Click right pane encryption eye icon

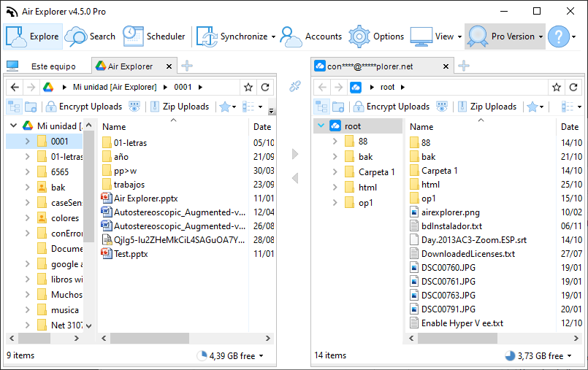(x=442, y=107)
